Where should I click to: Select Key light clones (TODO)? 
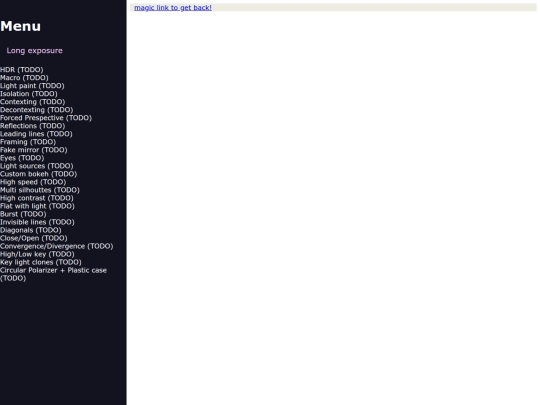pos(41,262)
